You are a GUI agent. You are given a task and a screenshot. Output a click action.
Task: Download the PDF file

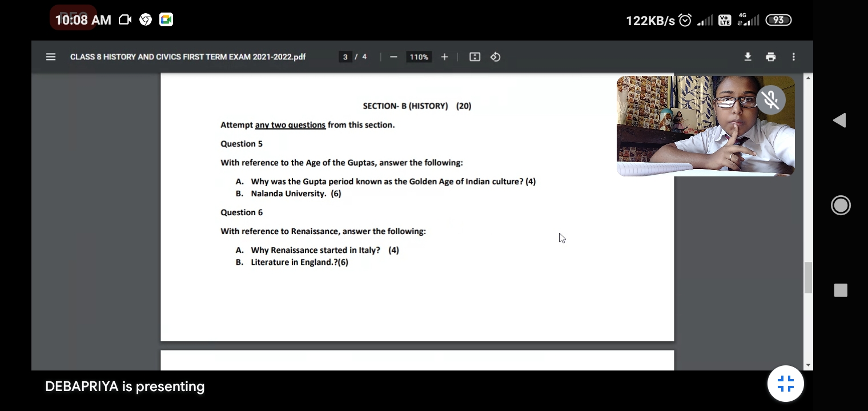tap(748, 57)
